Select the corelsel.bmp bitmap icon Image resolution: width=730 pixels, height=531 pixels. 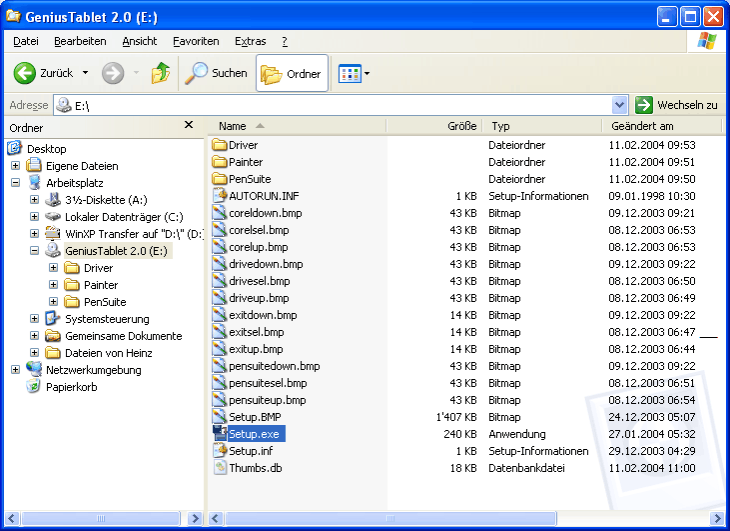219,229
